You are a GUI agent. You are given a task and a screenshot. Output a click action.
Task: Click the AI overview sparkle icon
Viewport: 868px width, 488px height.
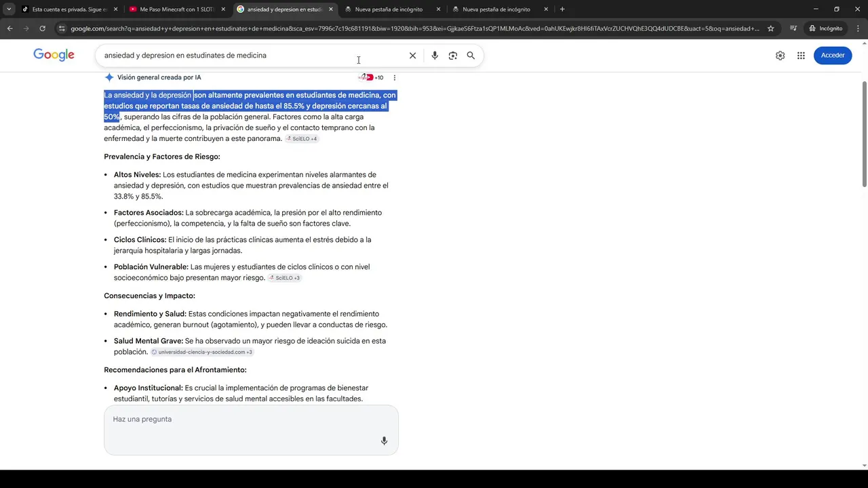(109, 77)
